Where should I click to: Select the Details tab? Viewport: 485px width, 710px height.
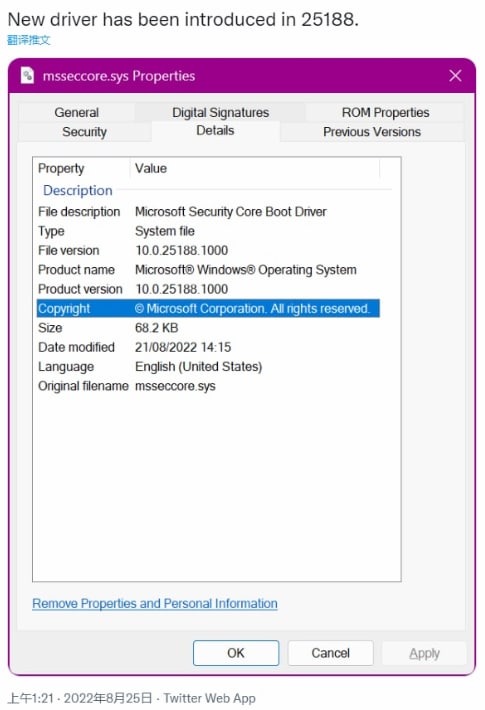coord(215,131)
